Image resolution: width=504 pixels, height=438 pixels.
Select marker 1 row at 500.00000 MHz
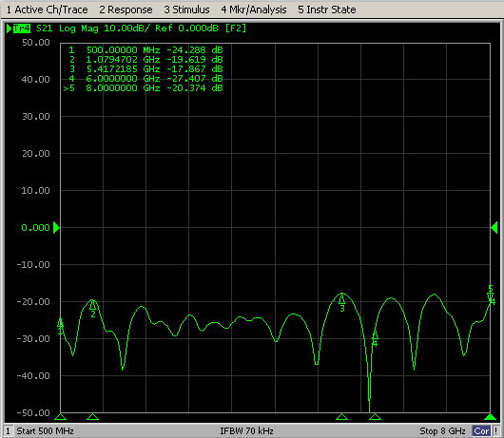145,50
